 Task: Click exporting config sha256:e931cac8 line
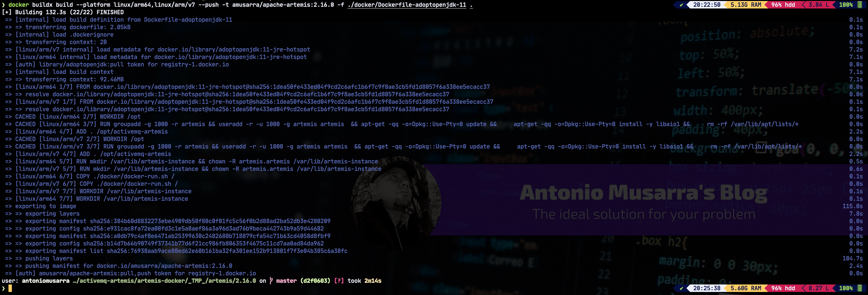(164, 229)
